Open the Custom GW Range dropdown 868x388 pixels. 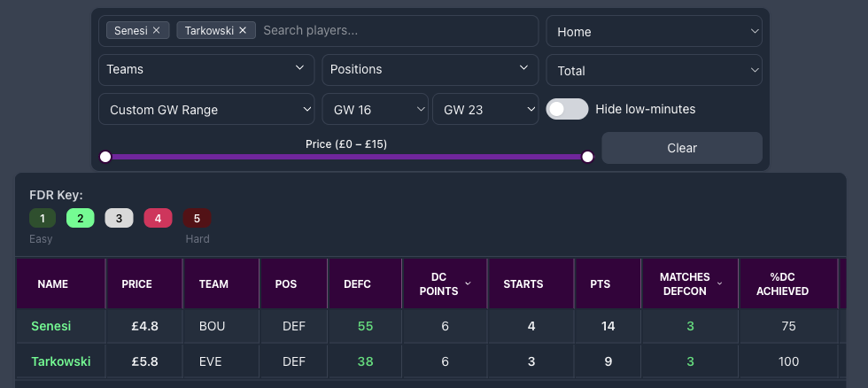(x=206, y=110)
